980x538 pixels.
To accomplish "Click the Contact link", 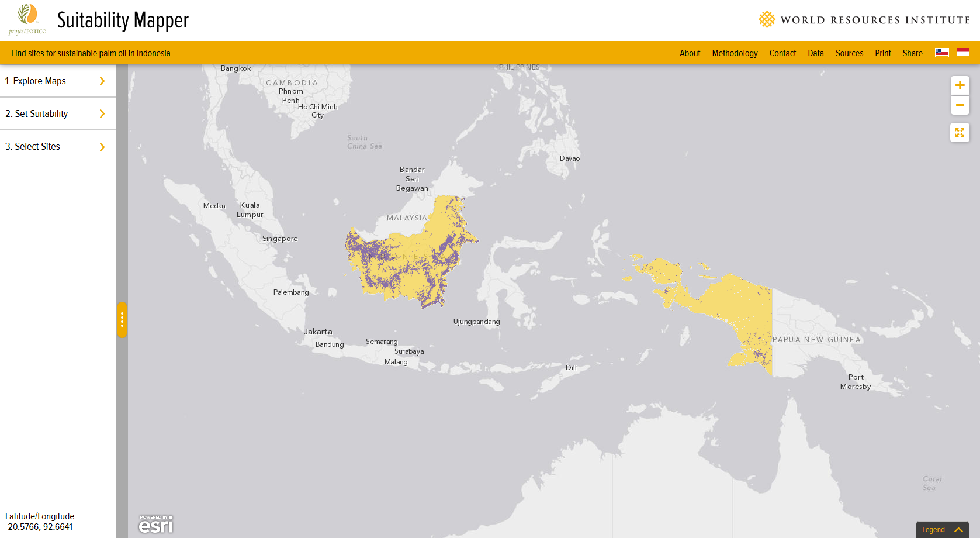I will pyautogui.click(x=782, y=53).
